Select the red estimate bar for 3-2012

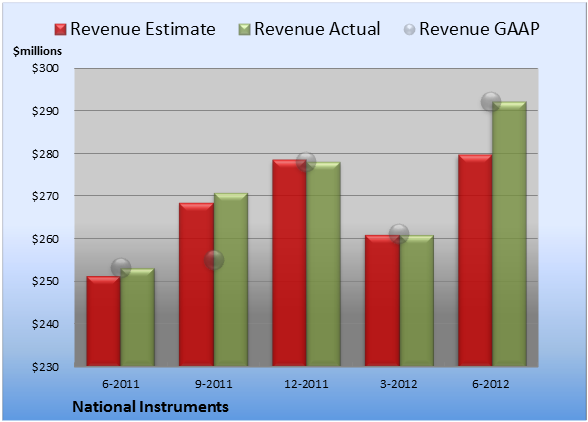tap(382, 300)
